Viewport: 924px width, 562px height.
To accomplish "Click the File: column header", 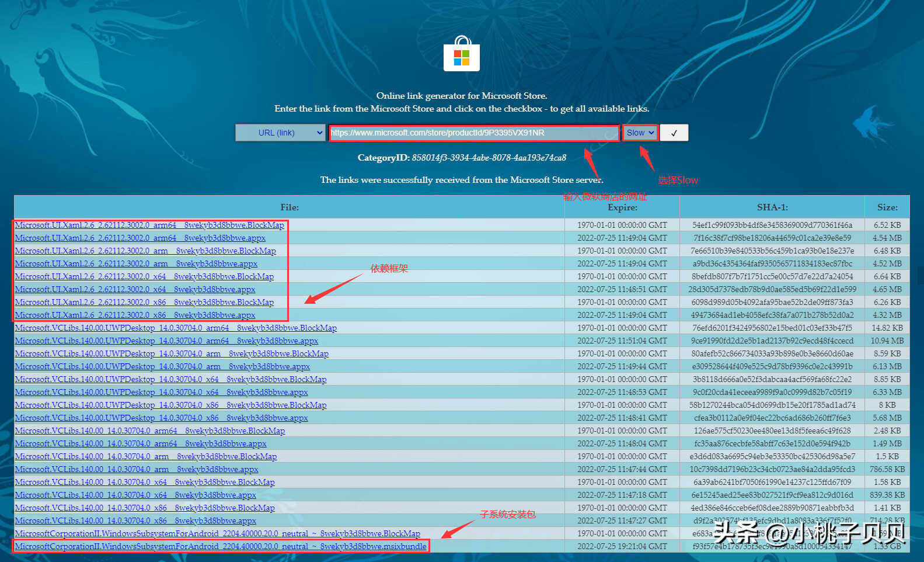I will tap(290, 207).
